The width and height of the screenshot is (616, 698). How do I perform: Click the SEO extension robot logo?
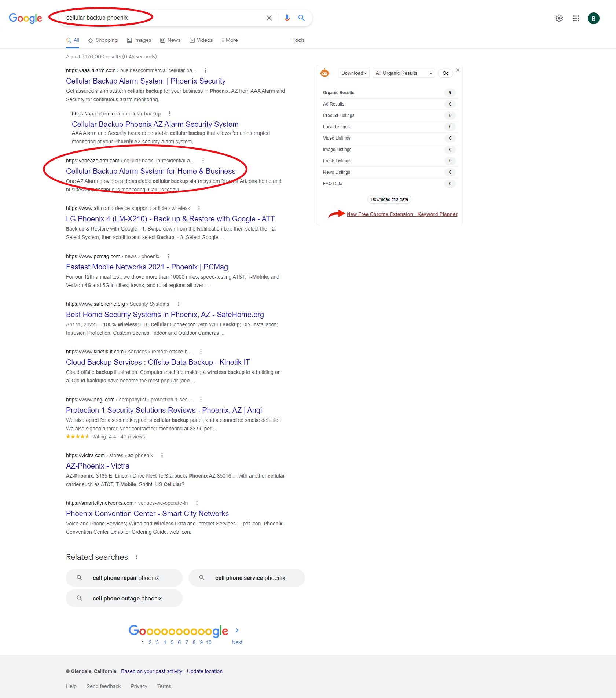(x=324, y=73)
